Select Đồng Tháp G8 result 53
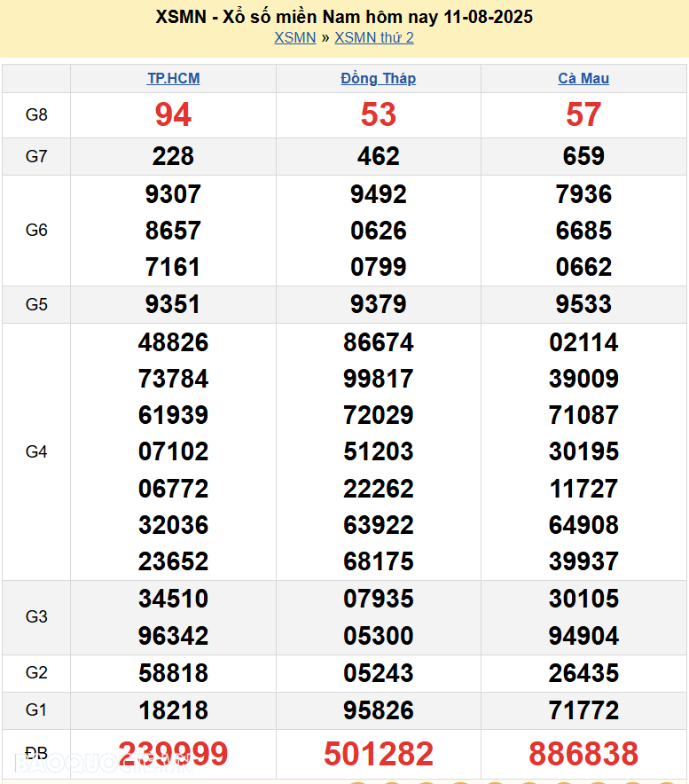 coord(379,114)
